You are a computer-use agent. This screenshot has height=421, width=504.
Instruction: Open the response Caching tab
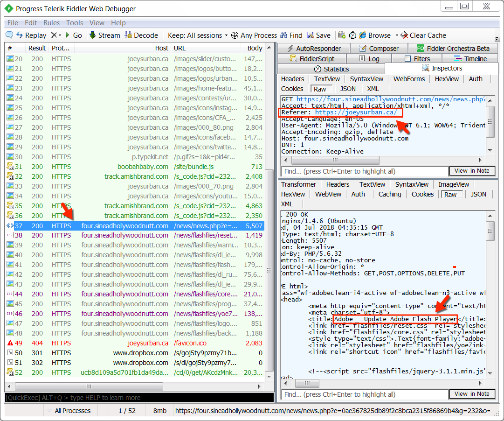tap(390, 194)
